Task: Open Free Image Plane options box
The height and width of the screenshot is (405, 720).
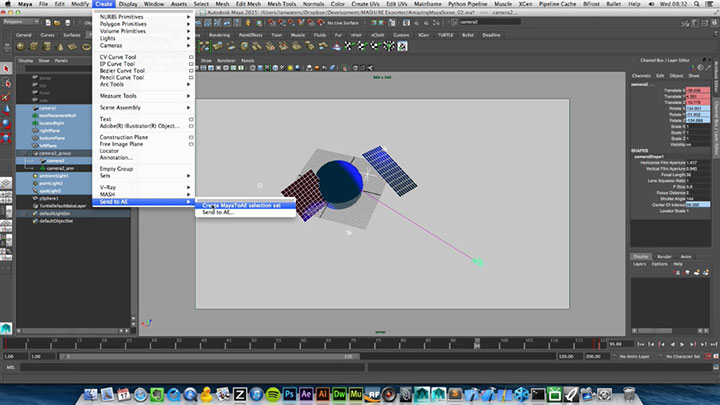Action: click(191, 144)
